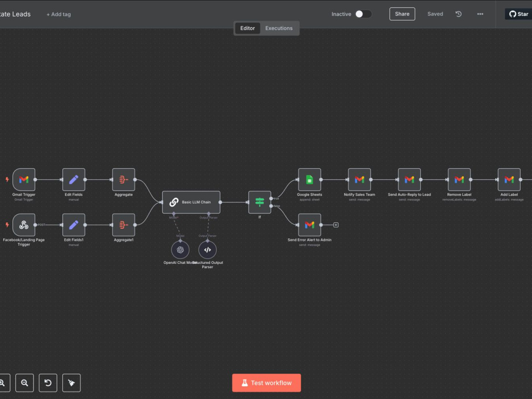
Task: Click the Test workflow button
Action: coord(267,383)
